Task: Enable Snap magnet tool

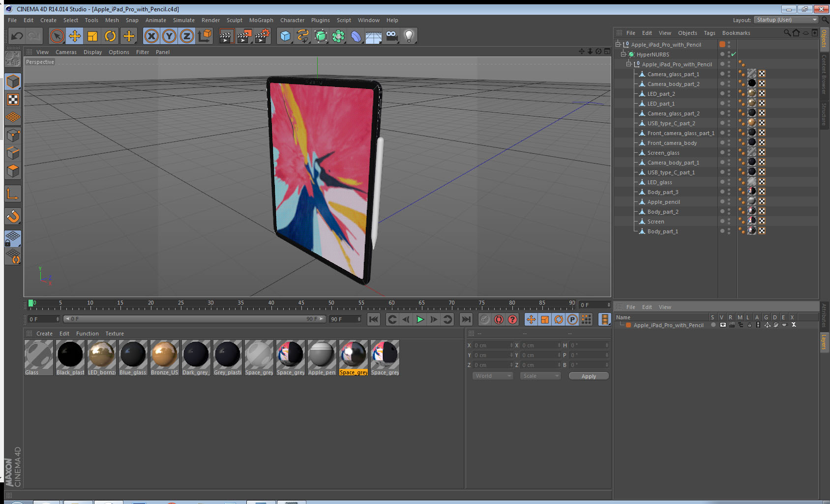Action: [13, 216]
